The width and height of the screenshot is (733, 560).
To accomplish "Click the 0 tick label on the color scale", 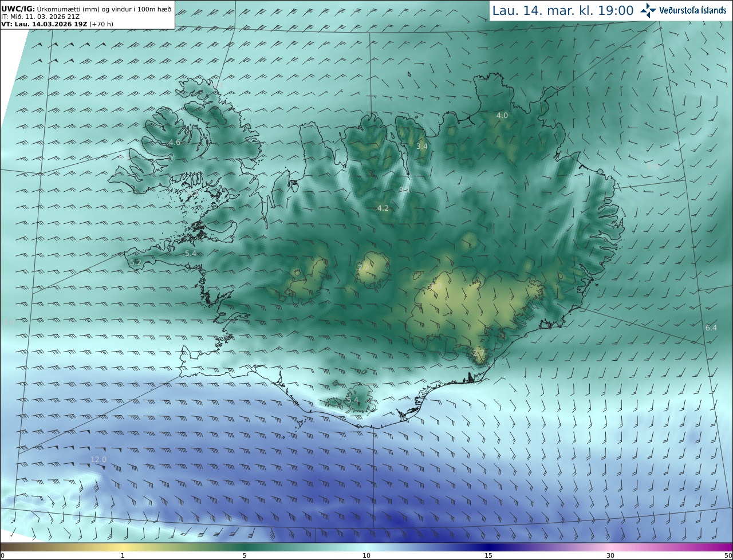I will pyautogui.click(x=2, y=555).
